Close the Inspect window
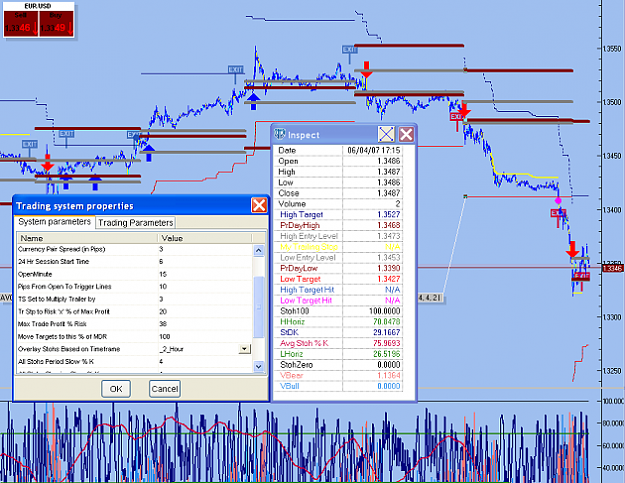This screenshot has height=483, width=625. click(x=406, y=135)
